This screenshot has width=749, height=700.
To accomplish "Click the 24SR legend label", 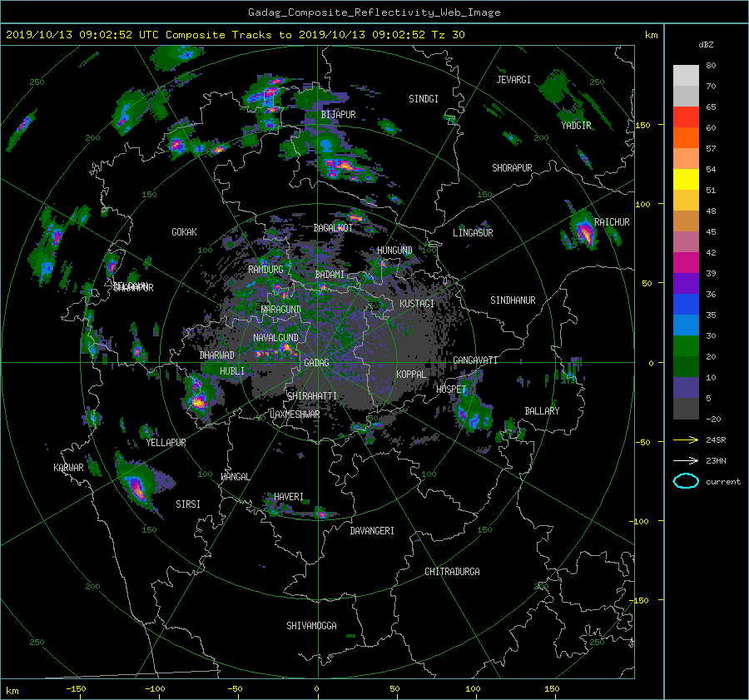I will click(716, 440).
